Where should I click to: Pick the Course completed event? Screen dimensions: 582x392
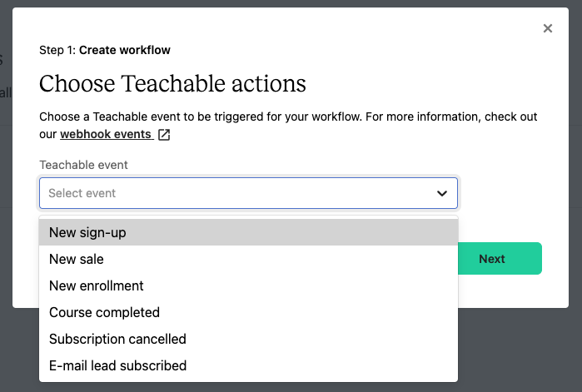248,312
